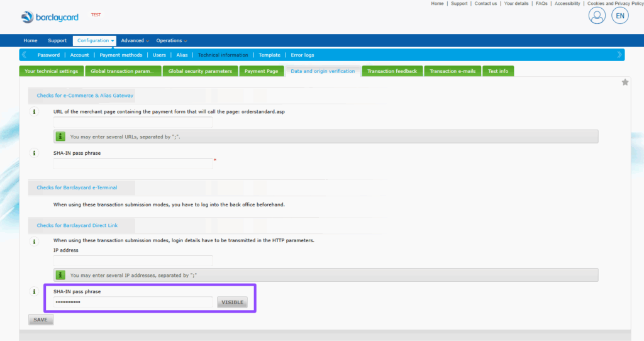644x341 pixels.
Task: Click the red TEST environment label
Action: coord(96,15)
